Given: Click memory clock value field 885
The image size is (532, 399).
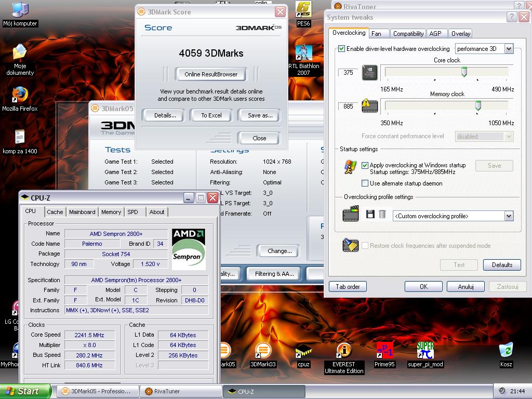Looking at the screenshot, I should coord(348,107).
